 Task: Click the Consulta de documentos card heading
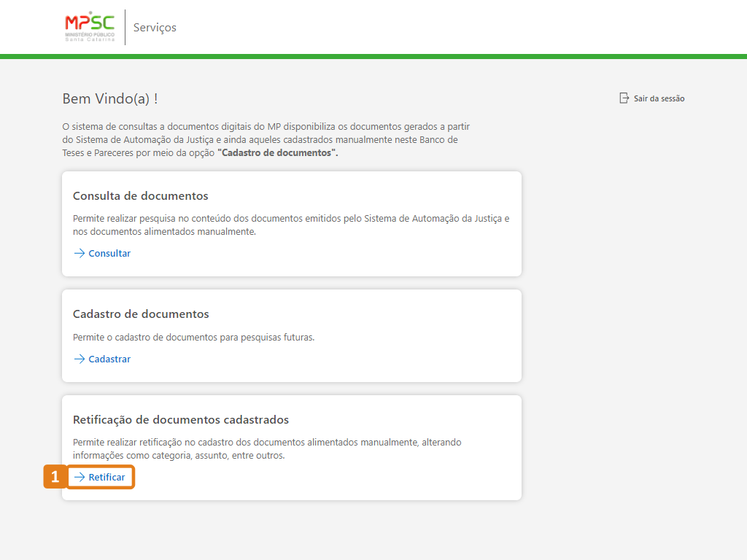pos(141,196)
